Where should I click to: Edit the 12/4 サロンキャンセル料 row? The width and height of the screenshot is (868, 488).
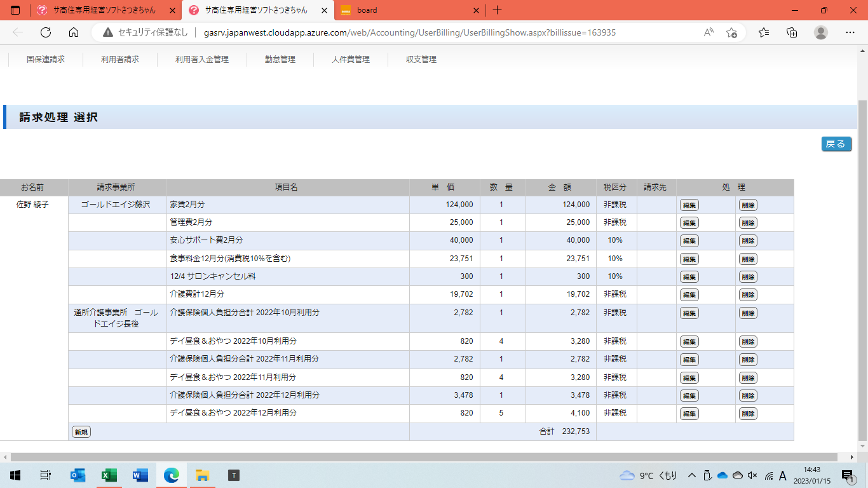[x=689, y=277]
